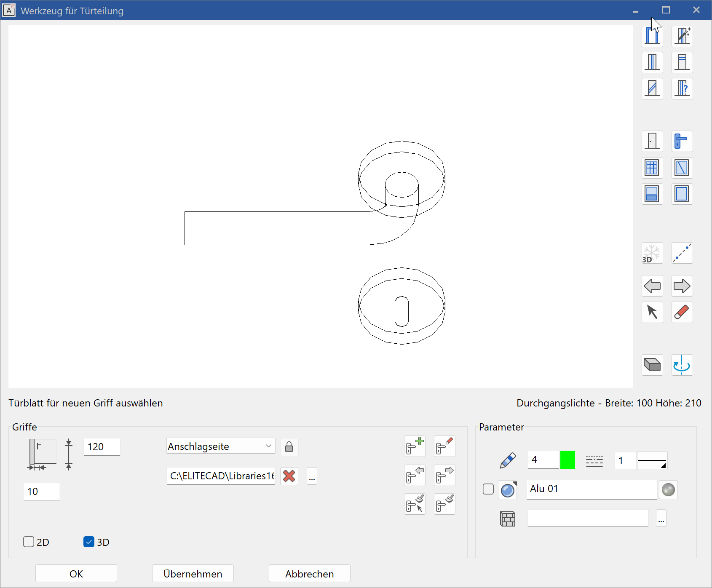This screenshot has width=712, height=588.
Task: Move handle right with arrow icon
Action: (x=444, y=475)
